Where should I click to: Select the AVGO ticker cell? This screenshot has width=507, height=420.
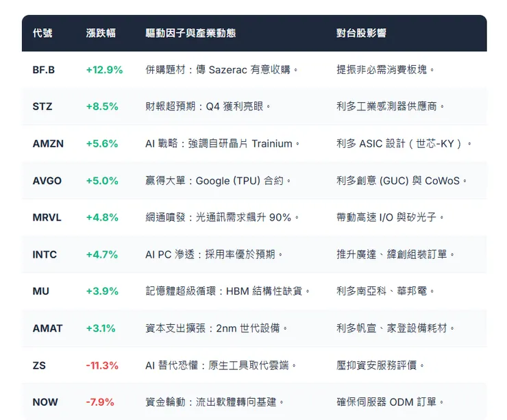click(47, 180)
